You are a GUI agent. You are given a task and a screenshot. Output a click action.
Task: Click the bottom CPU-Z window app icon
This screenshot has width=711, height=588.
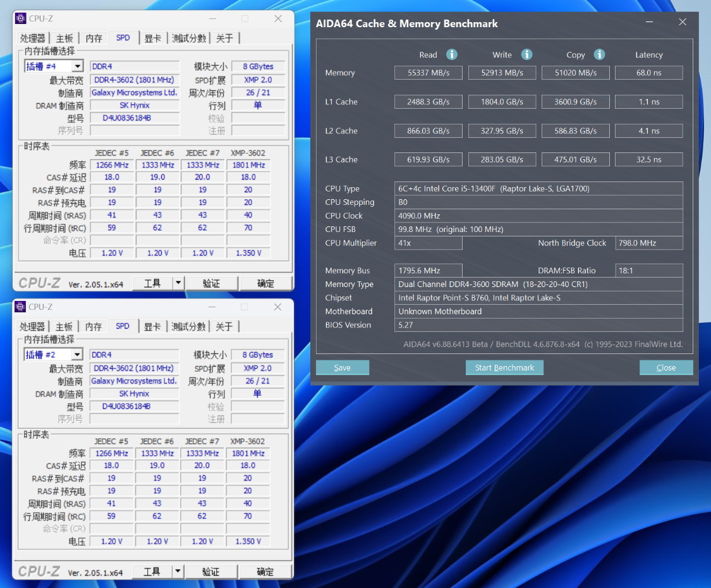tap(20, 307)
